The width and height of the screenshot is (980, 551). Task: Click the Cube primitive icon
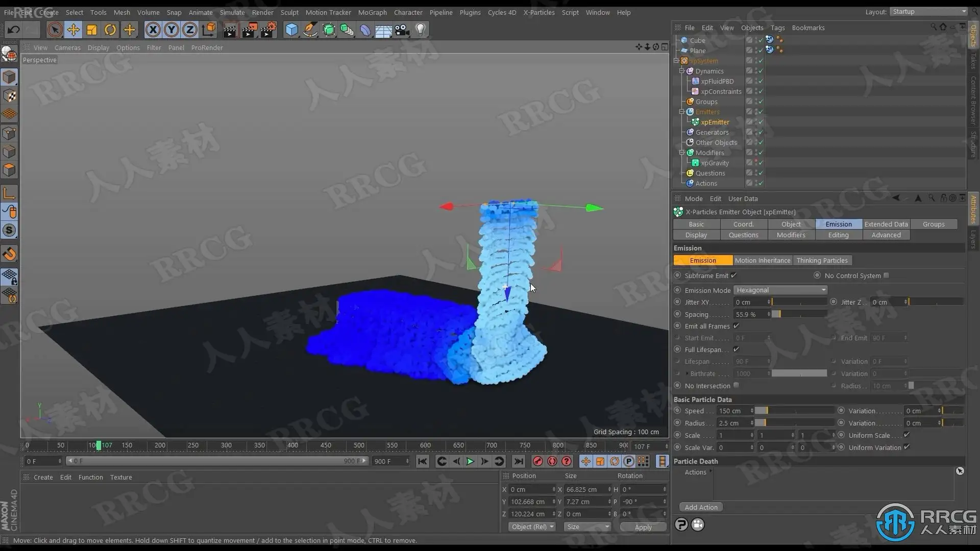[291, 30]
